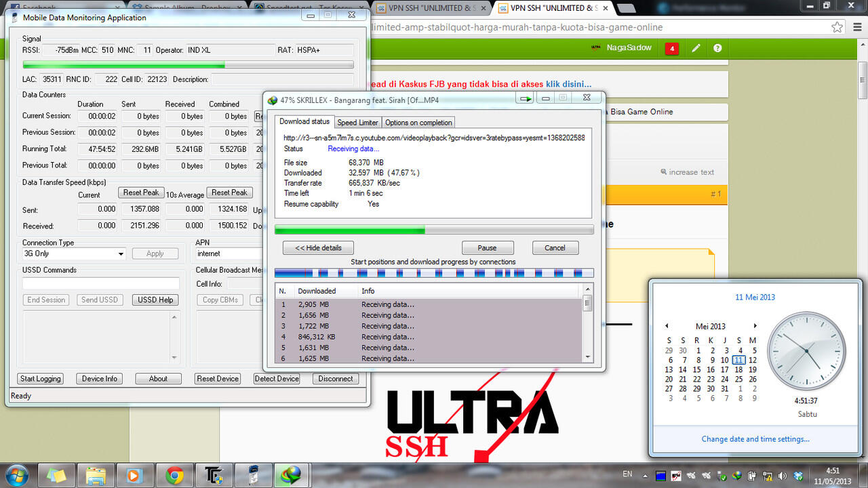
Task: Click NagaSadow username in Kaskus bar
Action: (x=629, y=47)
